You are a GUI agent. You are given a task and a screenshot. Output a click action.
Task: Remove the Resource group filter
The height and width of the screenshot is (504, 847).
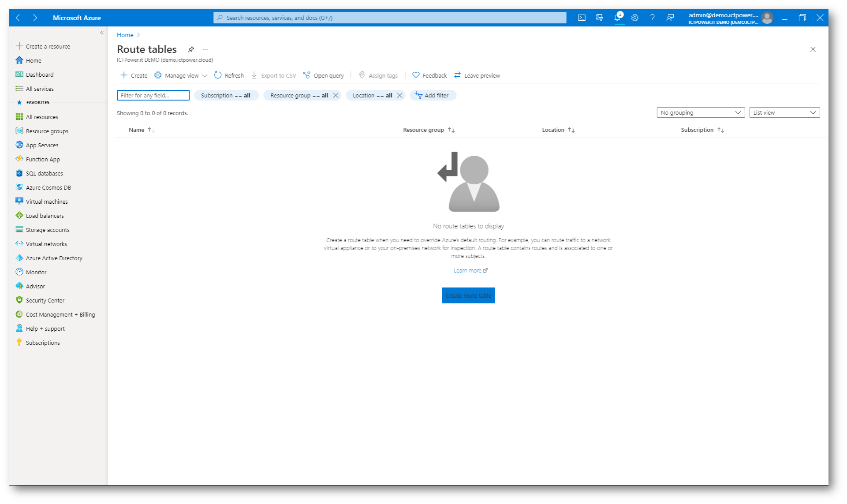[x=336, y=95]
